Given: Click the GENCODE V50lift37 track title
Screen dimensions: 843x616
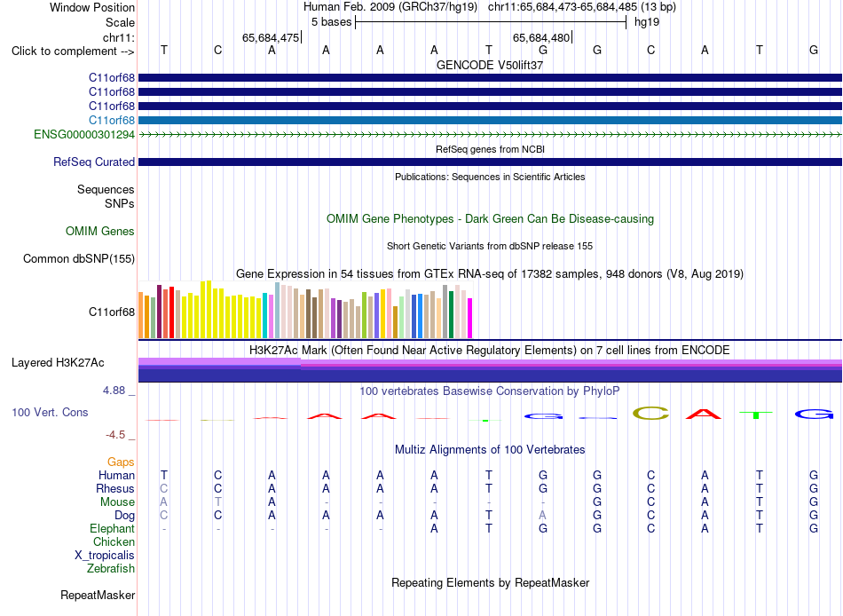Looking at the screenshot, I should click(490, 65).
